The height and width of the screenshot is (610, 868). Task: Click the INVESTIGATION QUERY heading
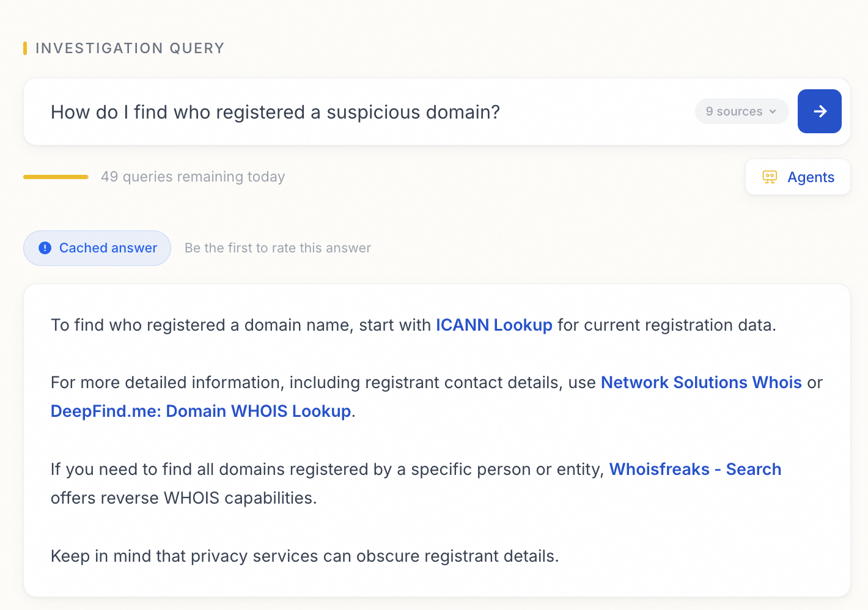[x=130, y=48]
